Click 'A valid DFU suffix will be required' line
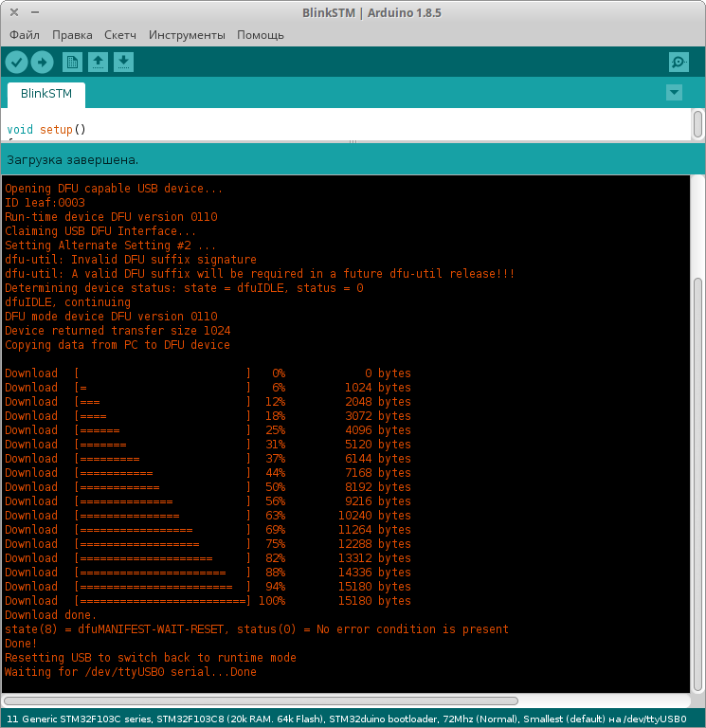 pyautogui.click(x=260, y=274)
